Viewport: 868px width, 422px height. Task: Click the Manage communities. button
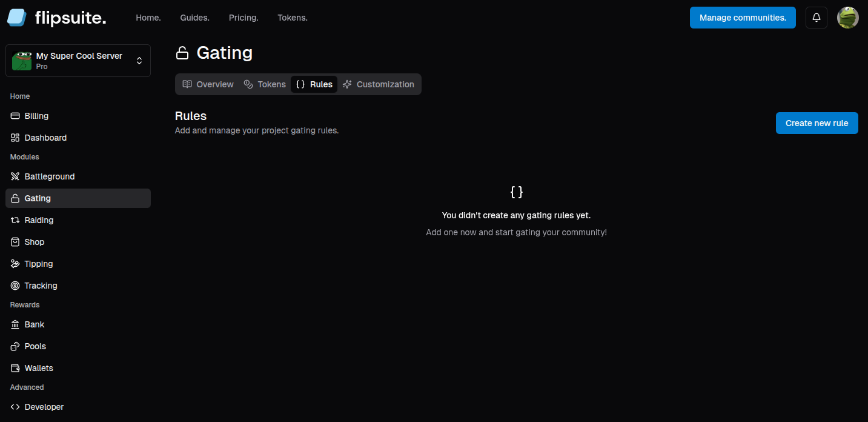tap(743, 18)
